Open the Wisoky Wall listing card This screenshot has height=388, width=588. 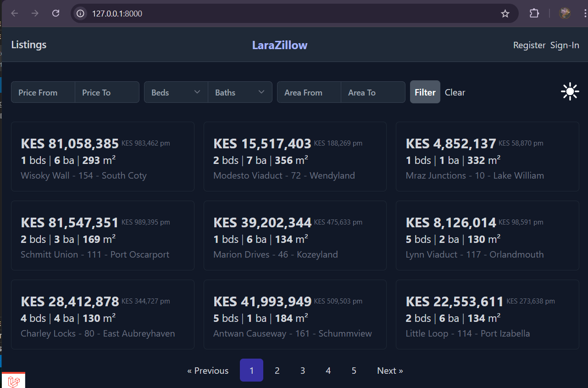(x=102, y=157)
